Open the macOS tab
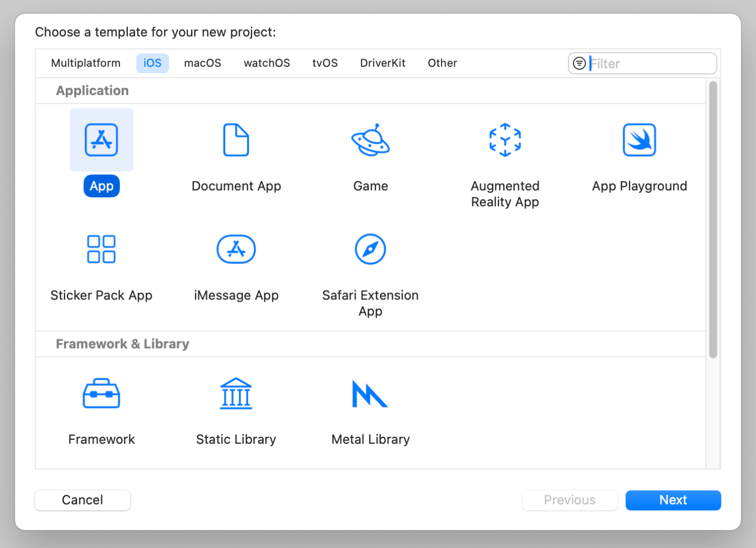This screenshot has height=548, width=756. pos(203,63)
